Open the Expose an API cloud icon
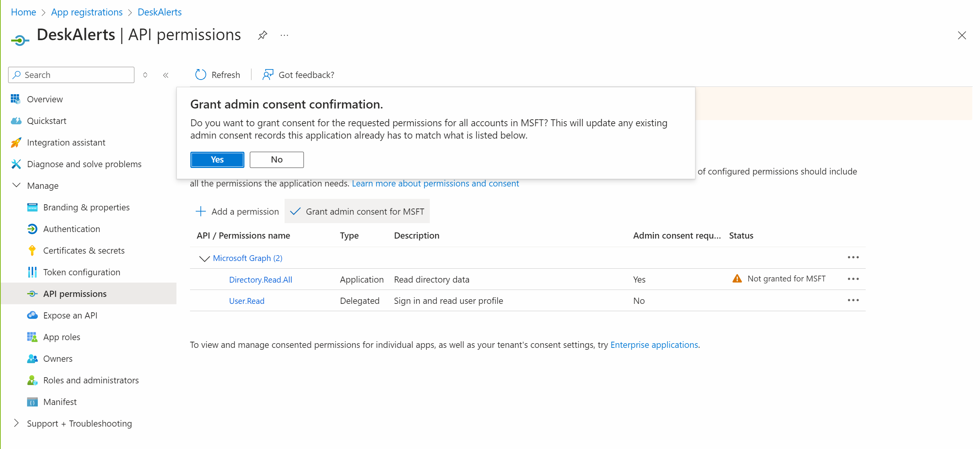Screen dimensions: 980x449 pyautogui.click(x=32, y=315)
